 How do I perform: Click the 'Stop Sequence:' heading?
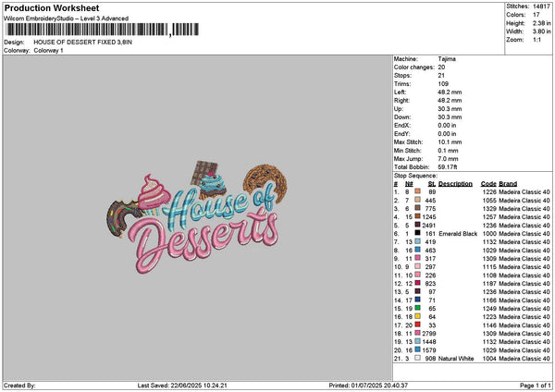click(x=415, y=176)
